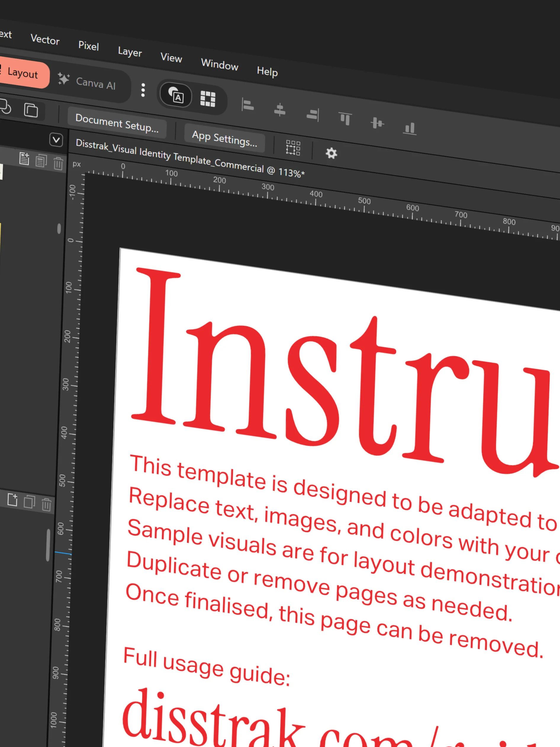Click the dashed selection grid icon
Screen dimensions: 560x747
click(293, 148)
